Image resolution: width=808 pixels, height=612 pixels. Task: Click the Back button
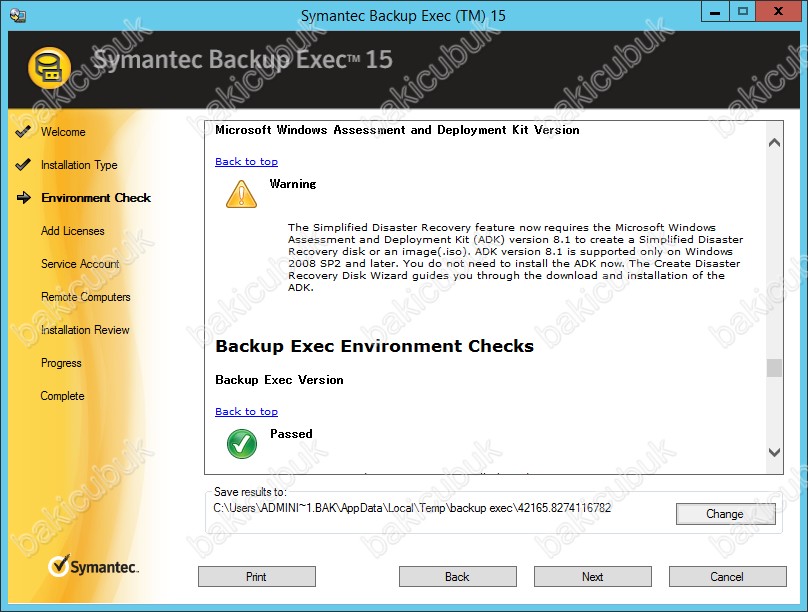pos(458,576)
